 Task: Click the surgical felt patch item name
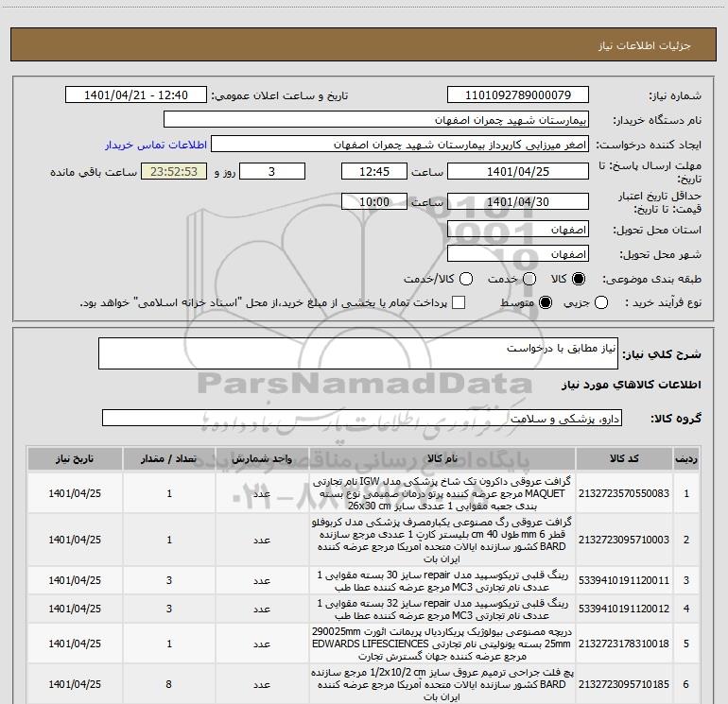click(442, 684)
